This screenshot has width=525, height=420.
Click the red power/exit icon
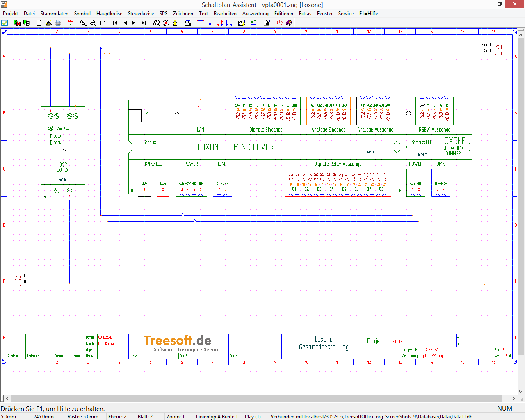(x=280, y=23)
